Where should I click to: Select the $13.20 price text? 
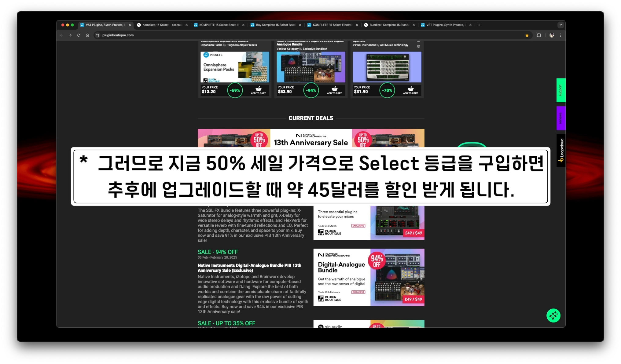(x=209, y=92)
